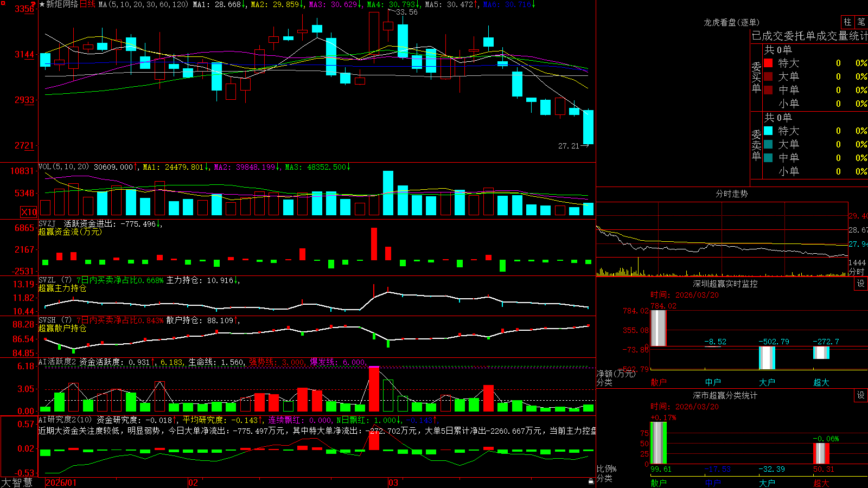Click the 日线 period label

pyautogui.click(x=87, y=4)
